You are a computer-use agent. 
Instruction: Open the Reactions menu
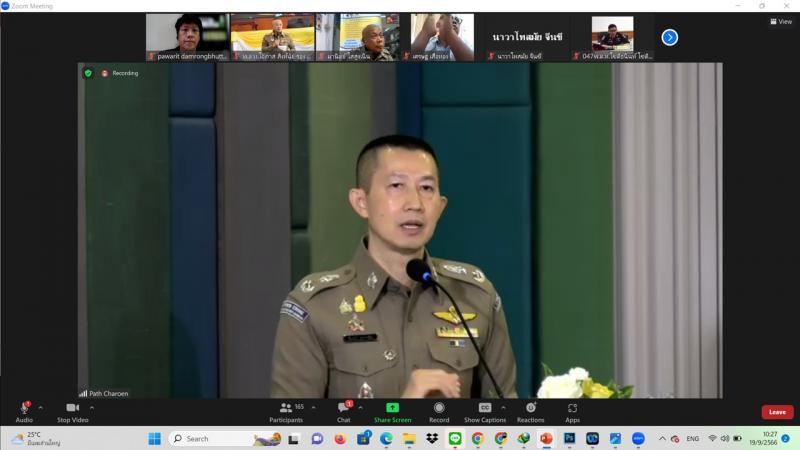click(531, 412)
